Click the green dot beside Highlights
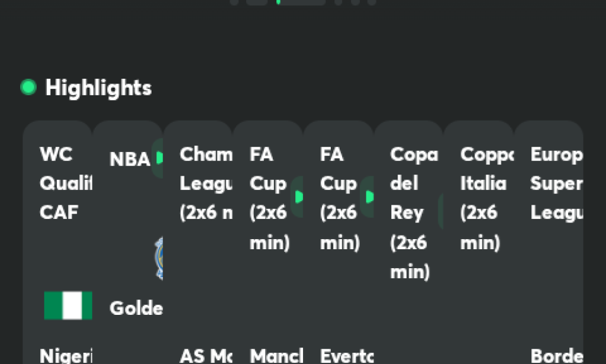606x364 pixels. pos(28,88)
